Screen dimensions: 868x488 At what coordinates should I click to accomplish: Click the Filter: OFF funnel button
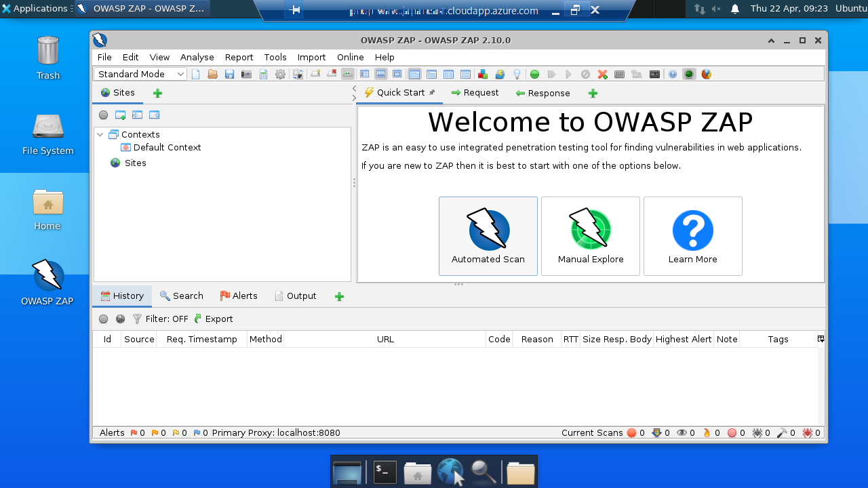click(160, 319)
